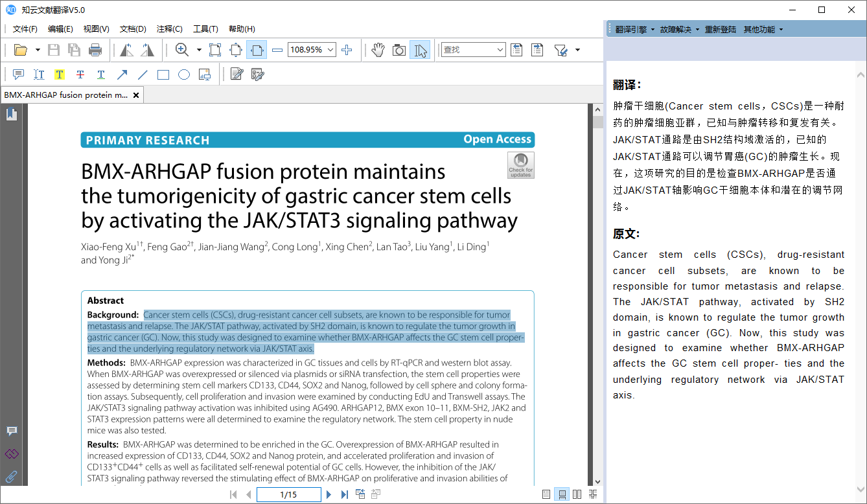Screen dimensions: 867x504
Task: Go to the next page arrow
Action: 329,494
